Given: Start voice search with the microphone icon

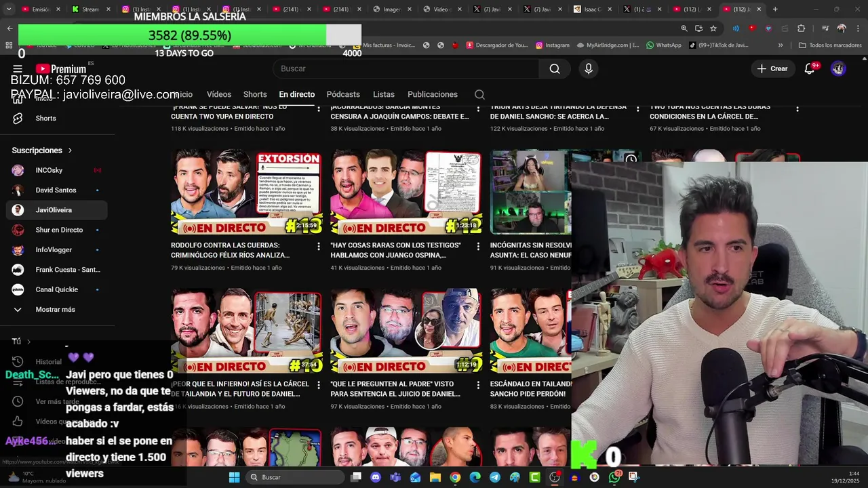Looking at the screenshot, I should (x=589, y=68).
